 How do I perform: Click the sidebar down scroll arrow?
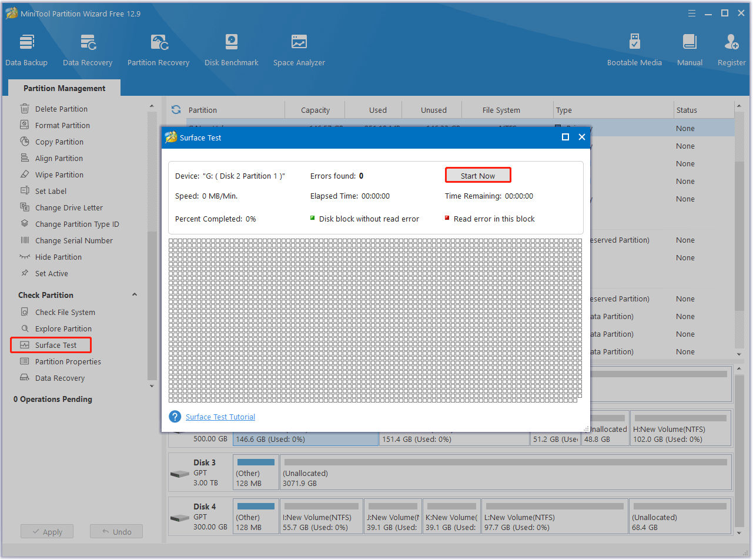tap(152, 386)
